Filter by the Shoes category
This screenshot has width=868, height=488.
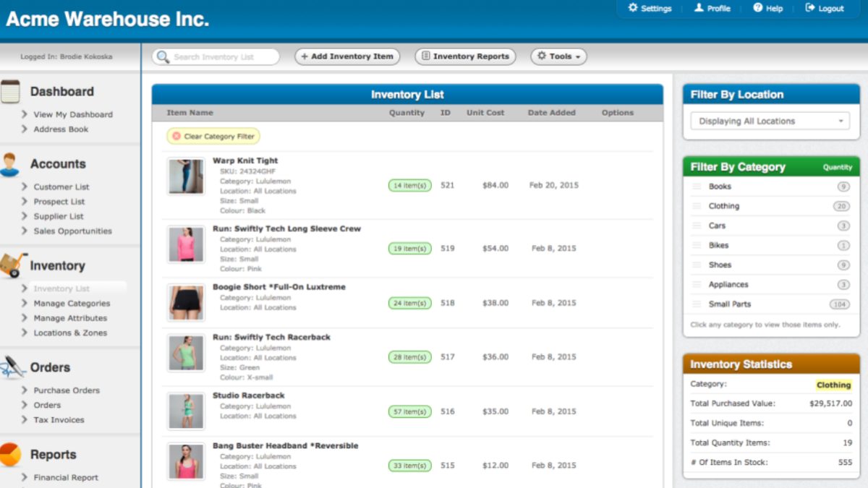coord(720,265)
